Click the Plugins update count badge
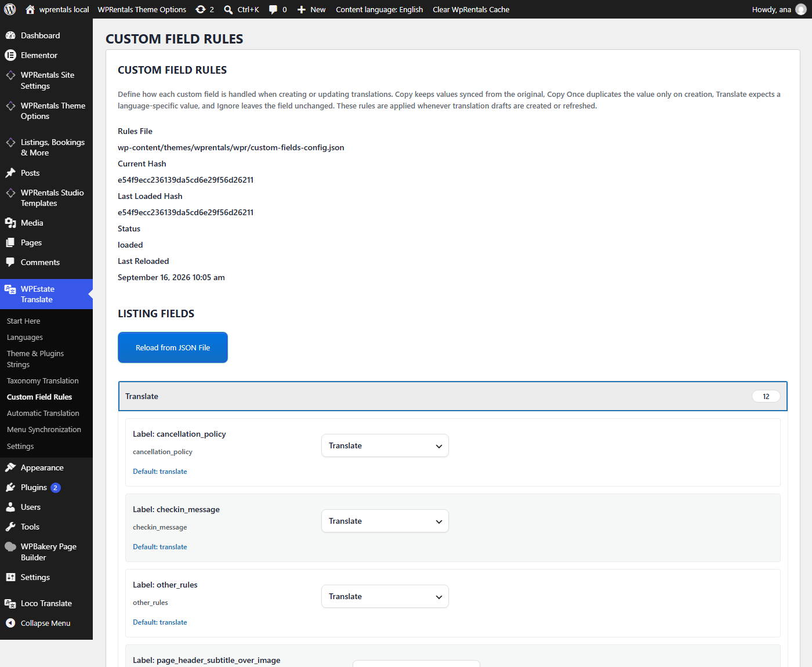 click(56, 488)
